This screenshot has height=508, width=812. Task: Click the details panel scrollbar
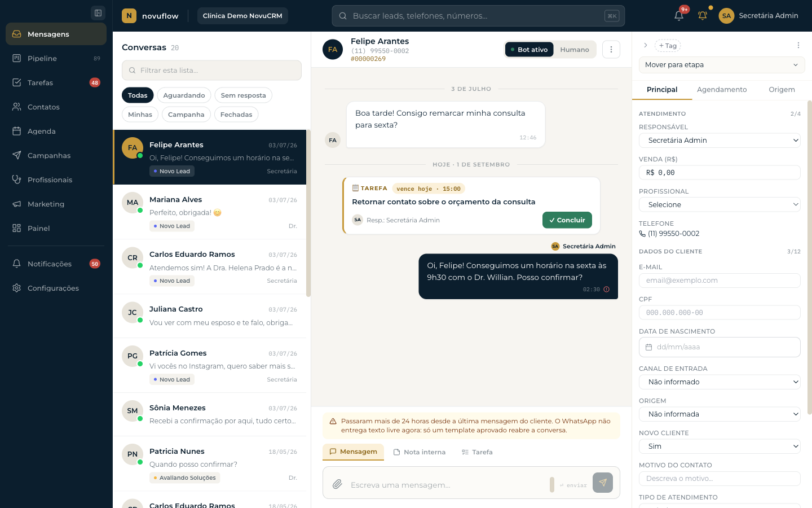810,257
